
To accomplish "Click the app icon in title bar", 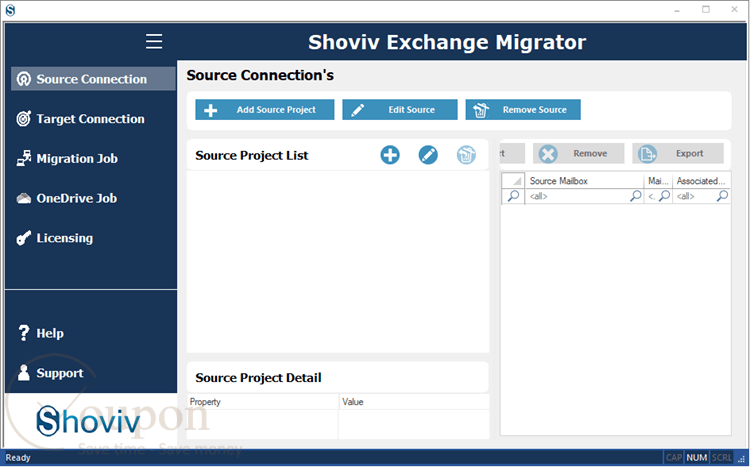I will coord(10,10).
